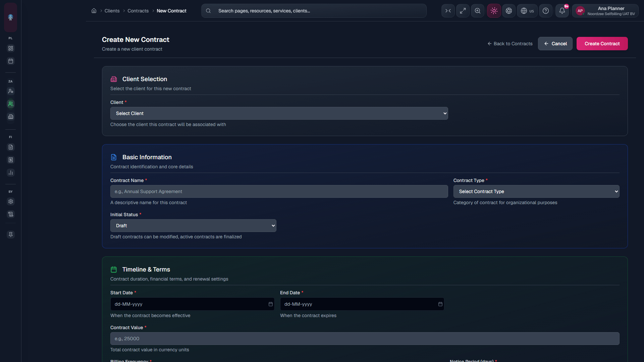Open the aperture color theme icon
This screenshot has width=644, height=362.
509,11
